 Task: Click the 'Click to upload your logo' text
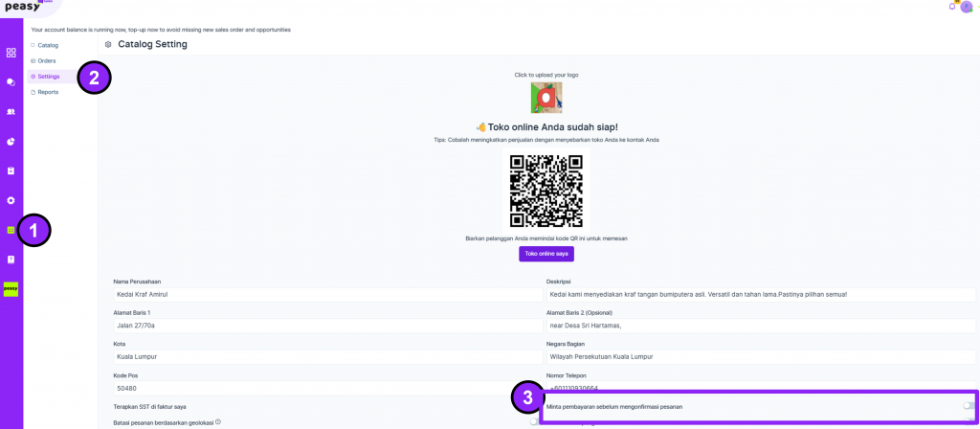pos(546,75)
